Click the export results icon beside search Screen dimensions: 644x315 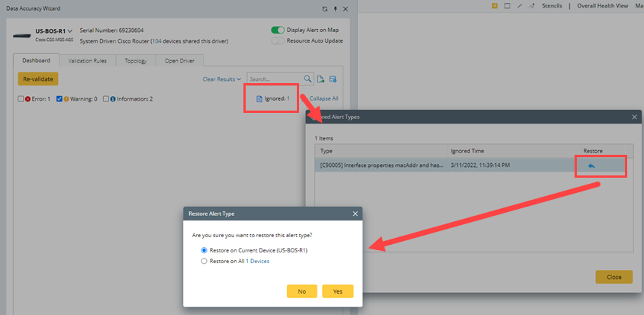(x=321, y=79)
